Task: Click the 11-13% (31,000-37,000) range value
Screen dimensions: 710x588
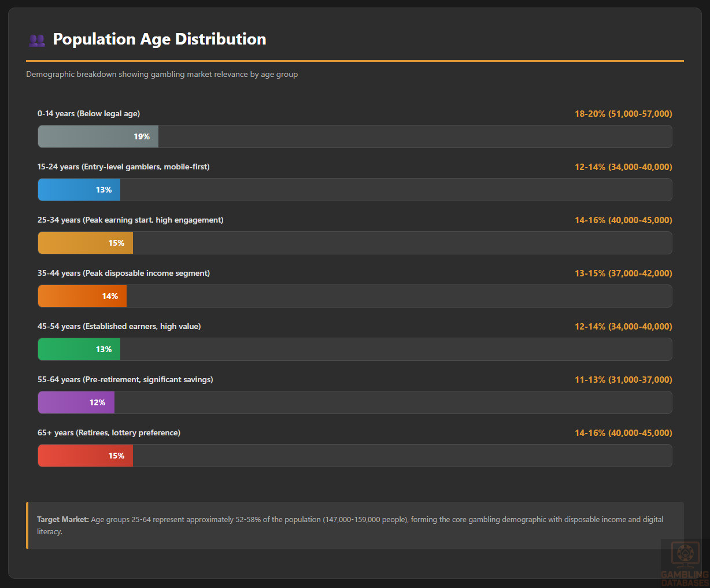Action: 623,379
